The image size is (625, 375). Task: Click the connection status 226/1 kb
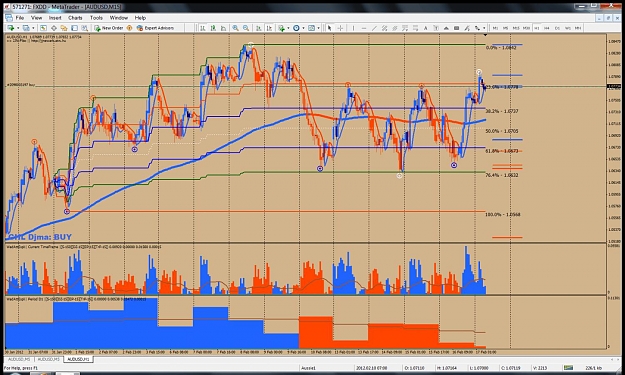tap(594, 368)
